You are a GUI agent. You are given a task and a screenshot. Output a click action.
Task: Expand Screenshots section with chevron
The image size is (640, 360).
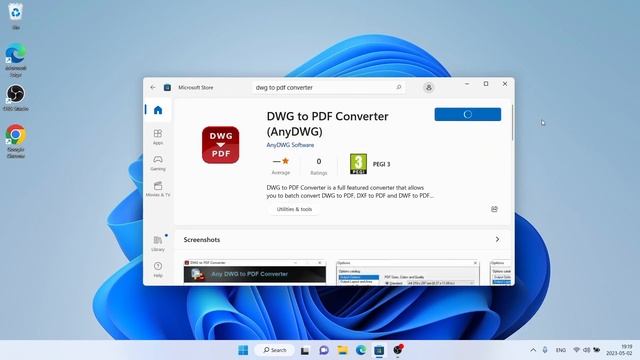point(497,239)
